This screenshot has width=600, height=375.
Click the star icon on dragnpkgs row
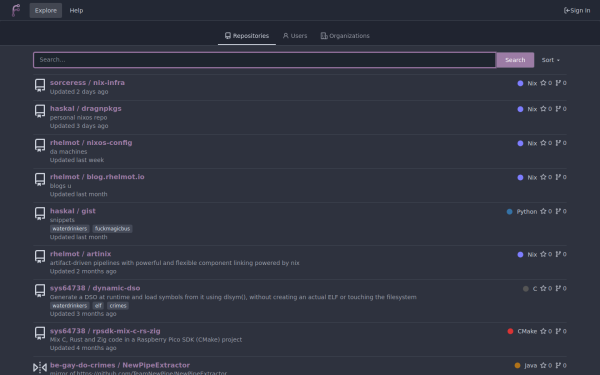click(x=543, y=109)
